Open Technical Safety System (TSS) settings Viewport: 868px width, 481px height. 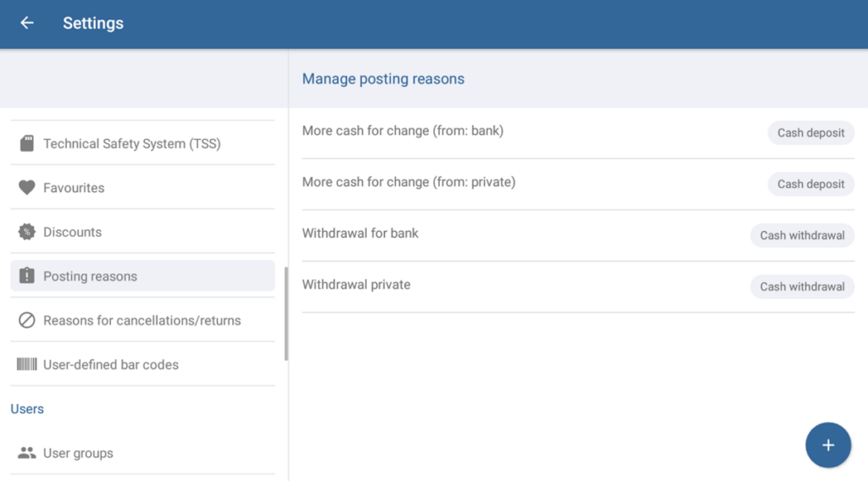[131, 144]
